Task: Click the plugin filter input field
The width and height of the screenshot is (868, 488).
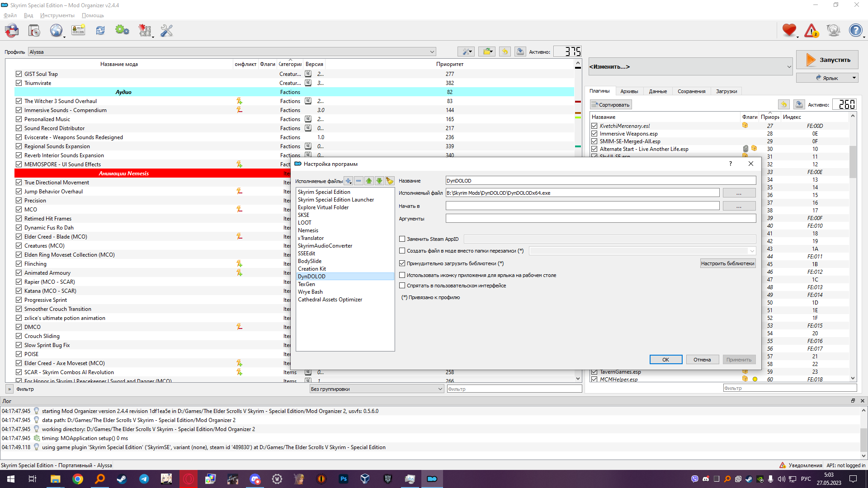Action: (790, 388)
